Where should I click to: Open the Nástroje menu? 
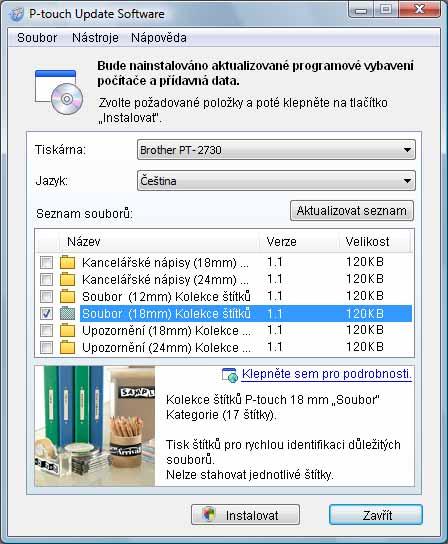(x=95, y=37)
